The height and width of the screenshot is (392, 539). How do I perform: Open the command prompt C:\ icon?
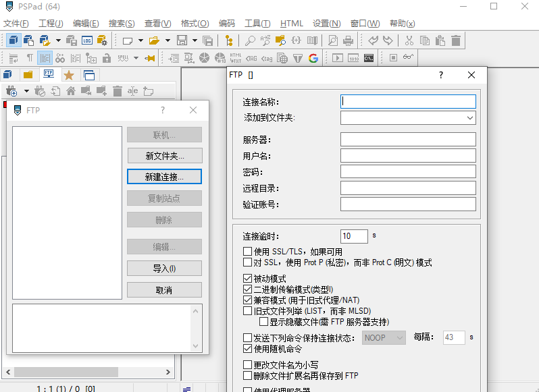coord(369,58)
